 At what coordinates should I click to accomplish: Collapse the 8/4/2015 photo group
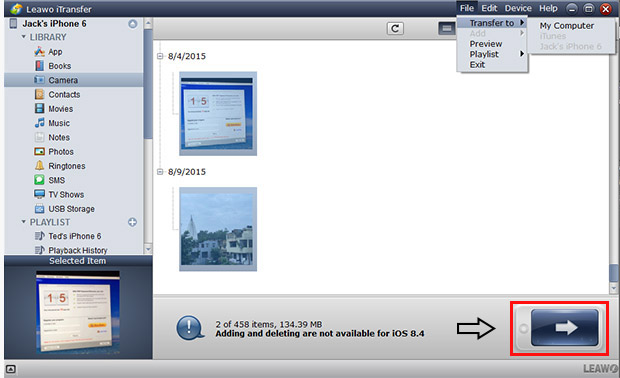[x=160, y=56]
